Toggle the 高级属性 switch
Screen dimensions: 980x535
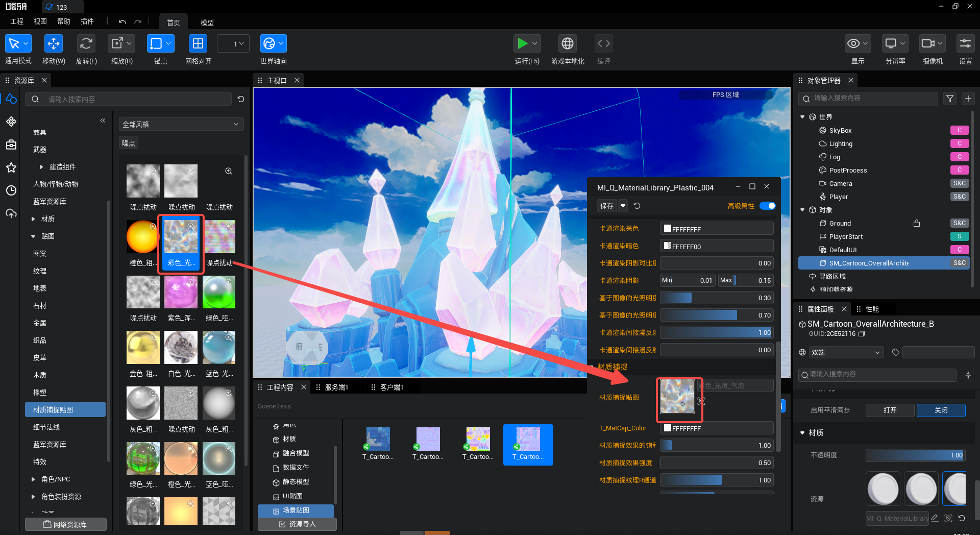click(x=767, y=206)
